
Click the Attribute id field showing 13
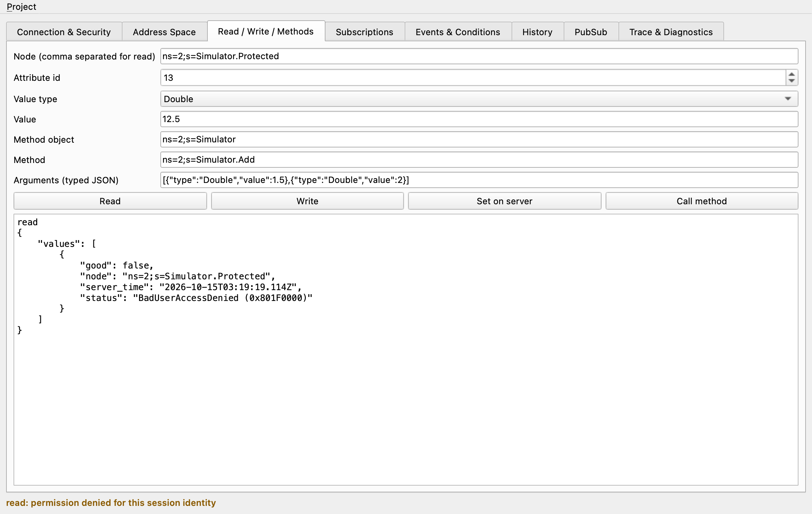473,78
